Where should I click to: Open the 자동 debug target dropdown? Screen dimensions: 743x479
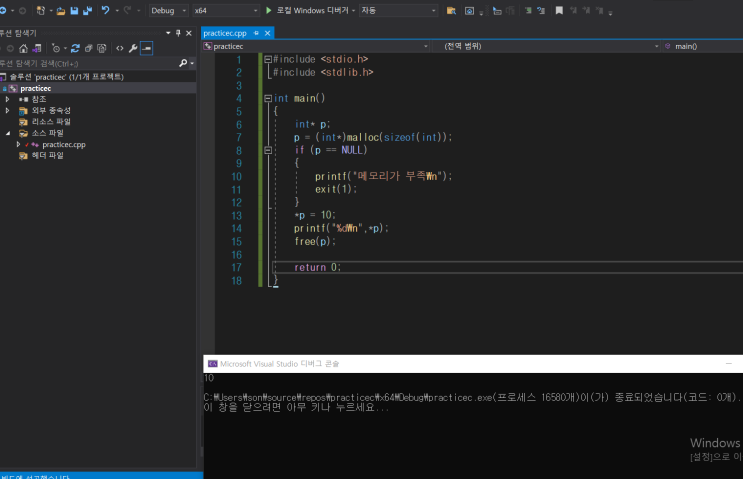pyautogui.click(x=398, y=10)
